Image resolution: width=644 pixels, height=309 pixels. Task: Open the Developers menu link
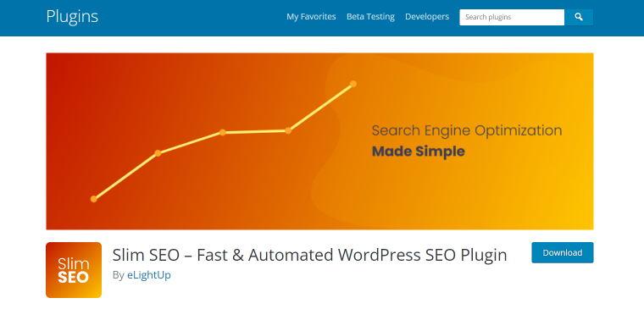[x=427, y=17]
